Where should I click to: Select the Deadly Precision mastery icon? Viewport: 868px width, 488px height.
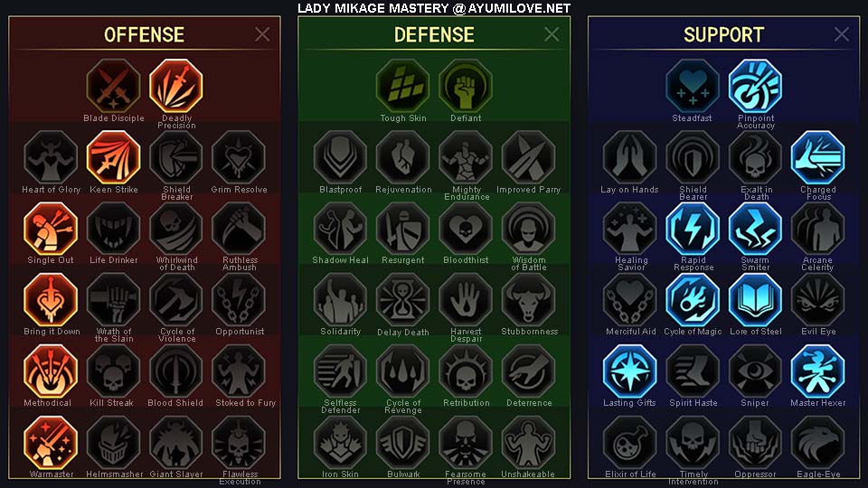tap(176, 87)
